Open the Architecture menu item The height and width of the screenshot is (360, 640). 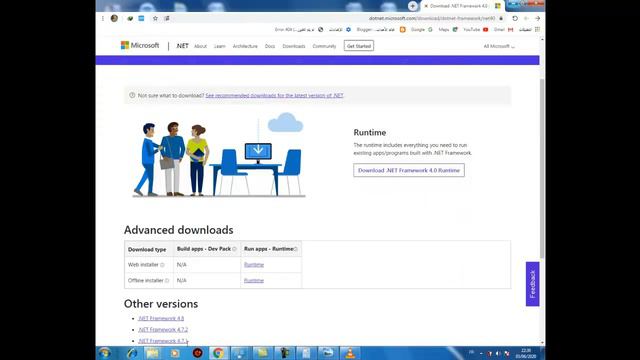pyautogui.click(x=245, y=46)
